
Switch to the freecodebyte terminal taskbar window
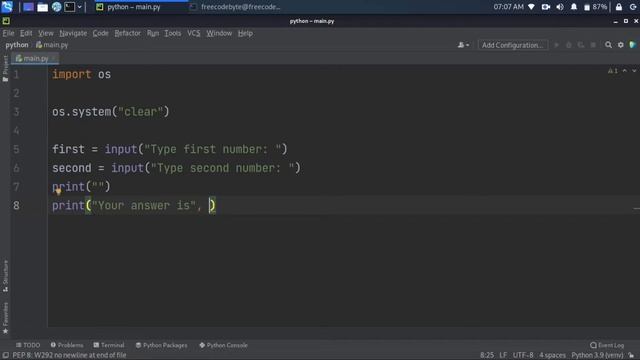pos(236,7)
